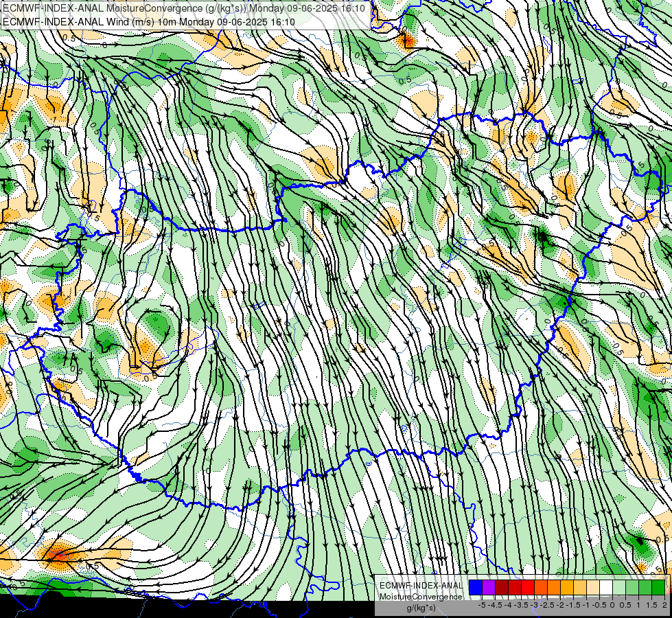Viewport: 672px width, 618px height.
Task: Select the medium green swatch between 1 and 1.5
Action: pos(645,587)
